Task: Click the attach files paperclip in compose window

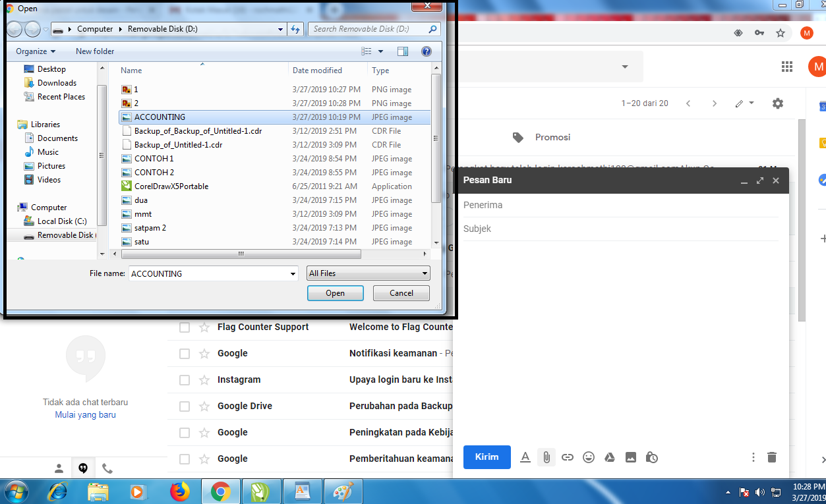Action: click(546, 457)
